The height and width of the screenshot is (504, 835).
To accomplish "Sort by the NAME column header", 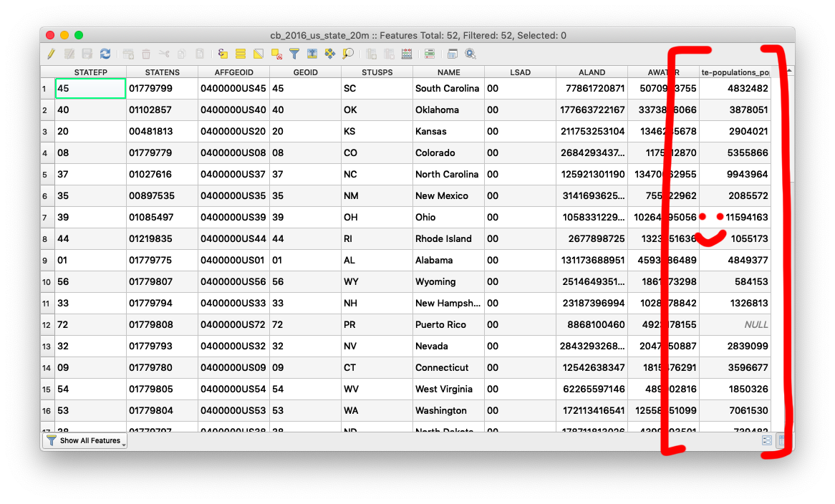I will pos(448,72).
